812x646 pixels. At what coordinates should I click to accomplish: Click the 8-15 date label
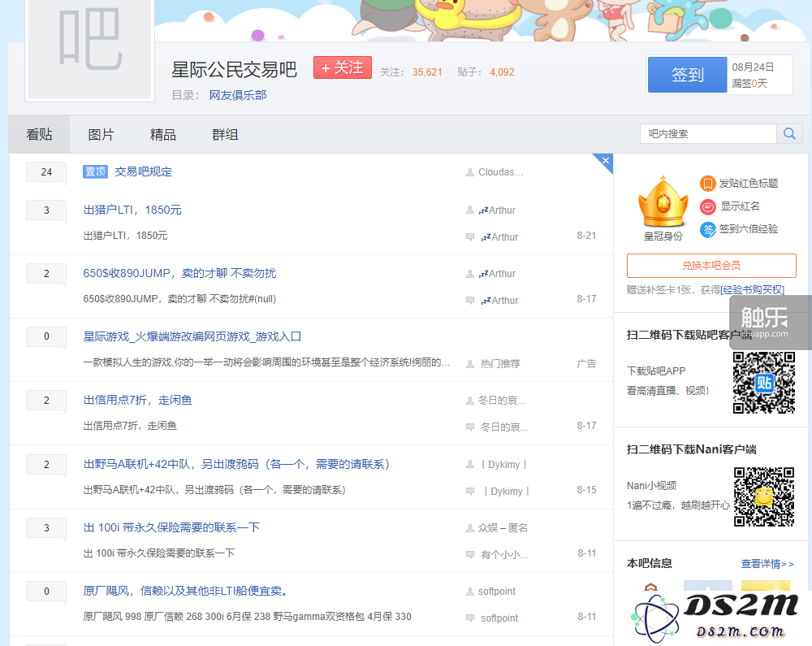click(586, 490)
